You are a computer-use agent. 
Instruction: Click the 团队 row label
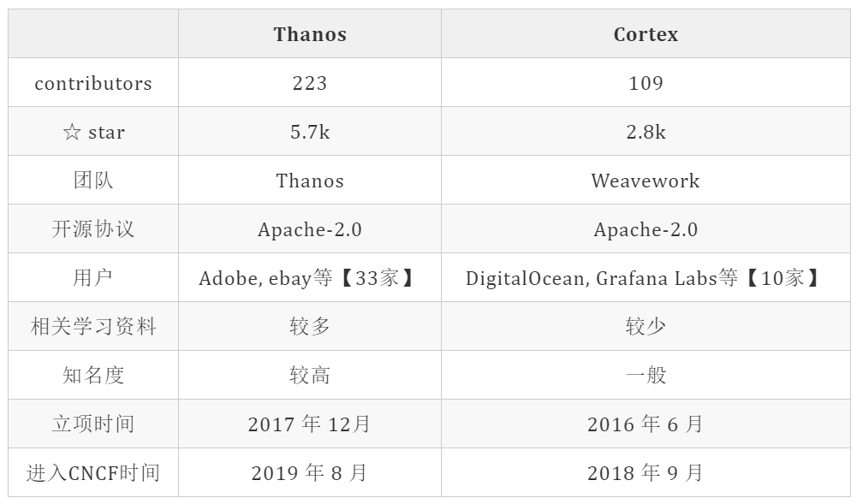pyautogui.click(x=93, y=181)
